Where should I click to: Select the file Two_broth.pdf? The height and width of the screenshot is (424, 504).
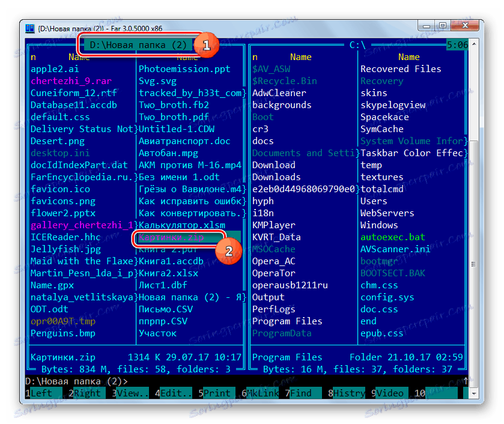pyautogui.click(x=174, y=117)
